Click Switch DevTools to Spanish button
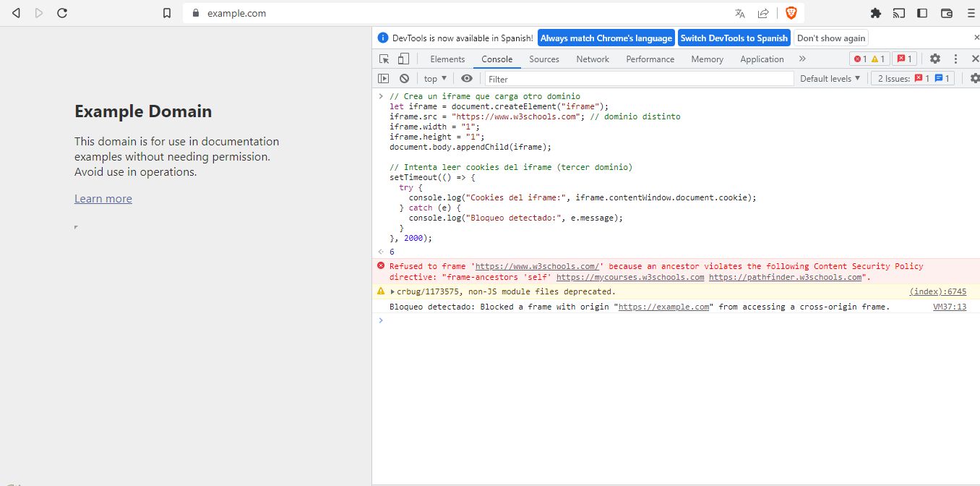The width and height of the screenshot is (980, 486). 734,38
